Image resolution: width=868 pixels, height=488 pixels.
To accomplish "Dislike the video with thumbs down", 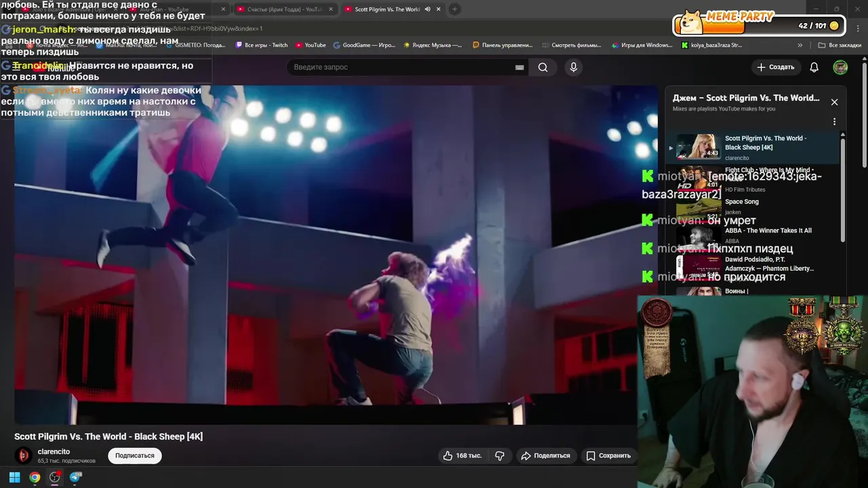I will [500, 455].
